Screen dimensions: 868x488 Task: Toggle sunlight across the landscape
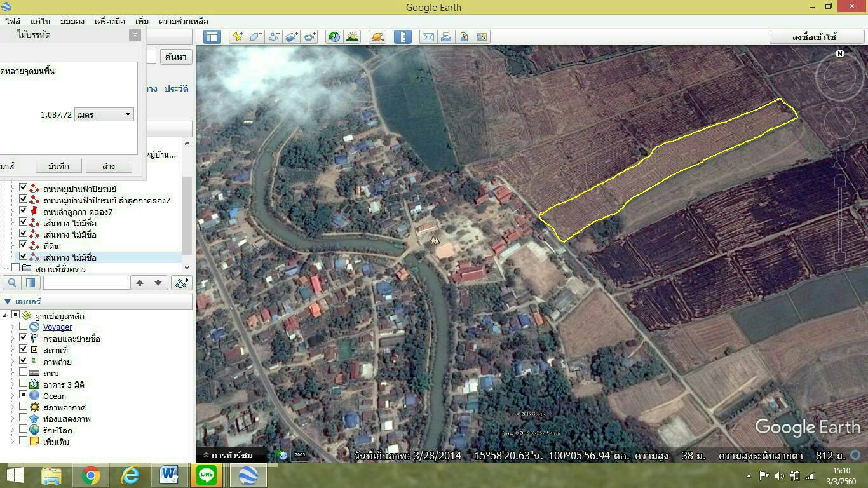351,37
